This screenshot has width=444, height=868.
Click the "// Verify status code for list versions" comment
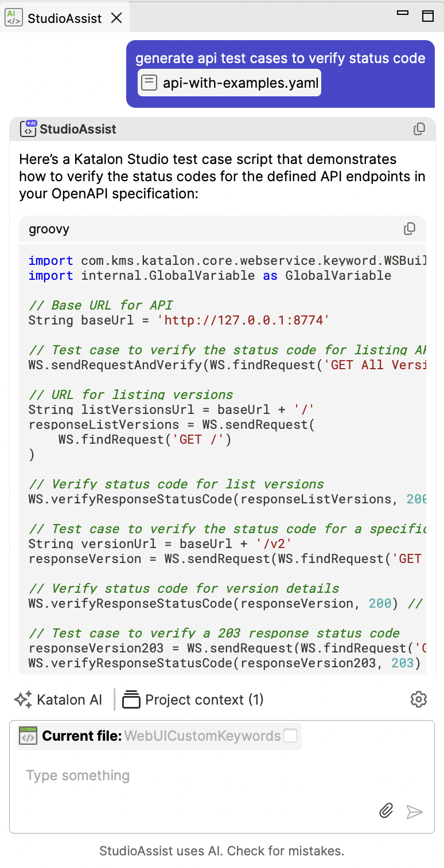point(176,484)
